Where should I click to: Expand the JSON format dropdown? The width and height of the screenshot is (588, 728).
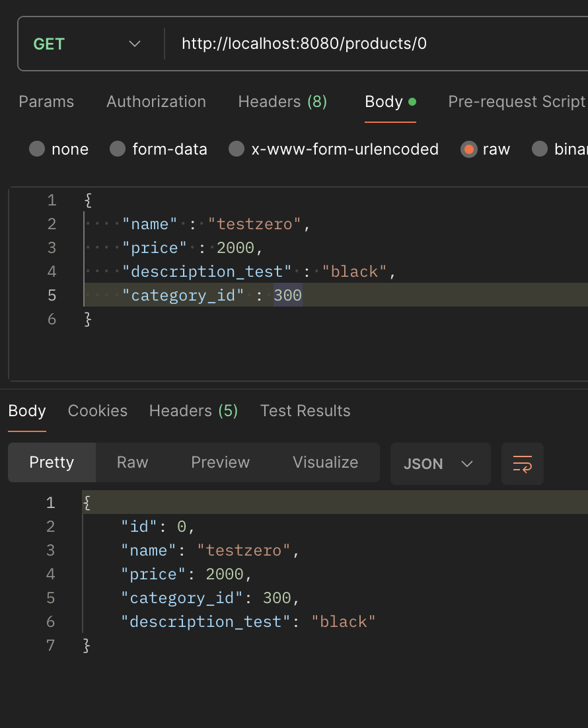(x=440, y=464)
